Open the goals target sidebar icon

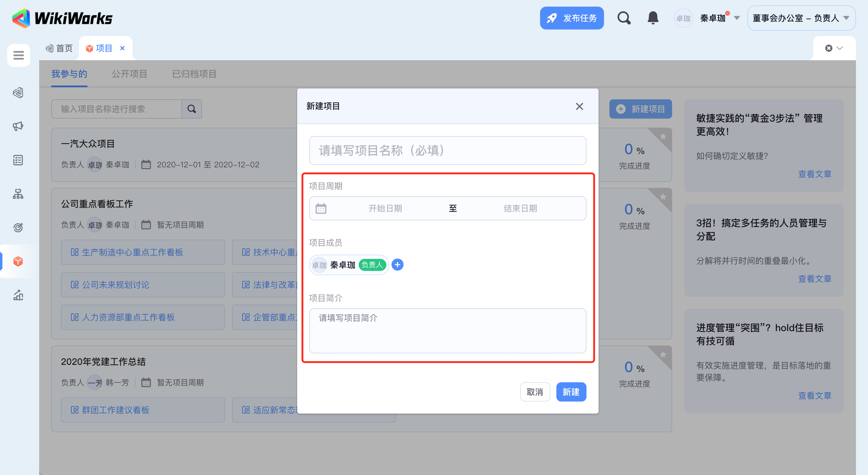click(x=18, y=228)
